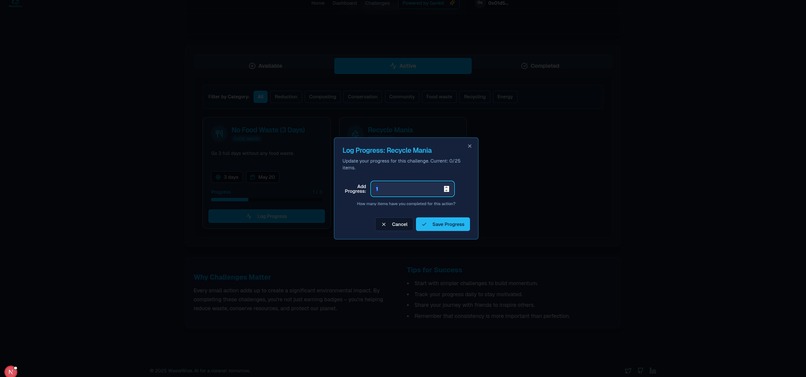
Task: Go to Dashboard in the top navigation
Action: tap(344, 3)
